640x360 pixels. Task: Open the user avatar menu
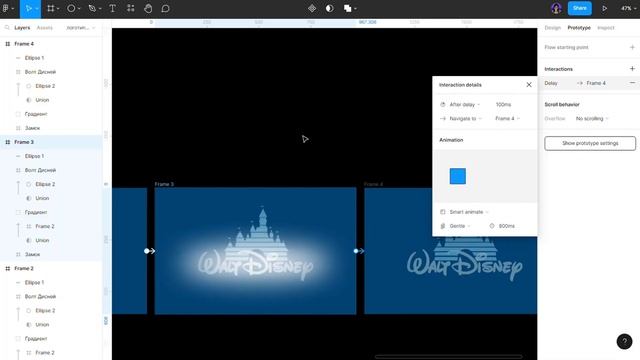(556, 9)
